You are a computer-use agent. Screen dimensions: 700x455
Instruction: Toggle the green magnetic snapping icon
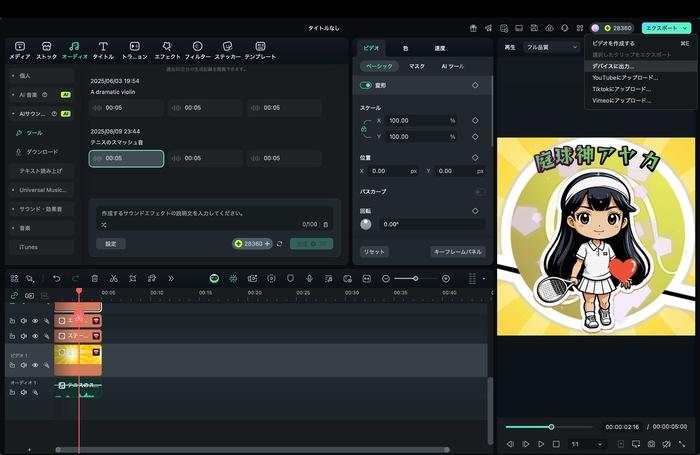tap(233, 279)
